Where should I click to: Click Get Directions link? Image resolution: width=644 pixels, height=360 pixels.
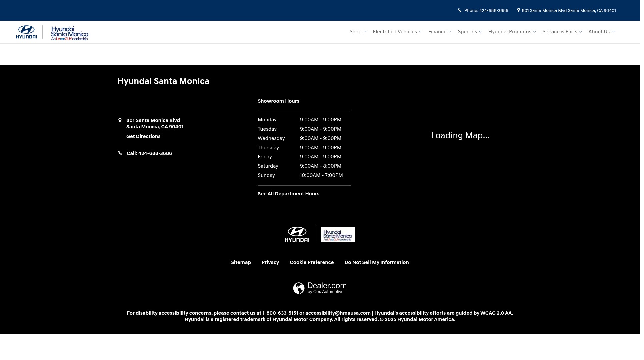pyautogui.click(x=143, y=136)
